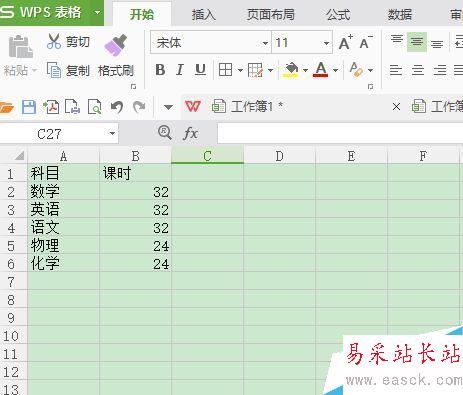Click the print icon
Image resolution: width=463 pixels, height=395 pixels.
pyautogui.click(x=72, y=107)
